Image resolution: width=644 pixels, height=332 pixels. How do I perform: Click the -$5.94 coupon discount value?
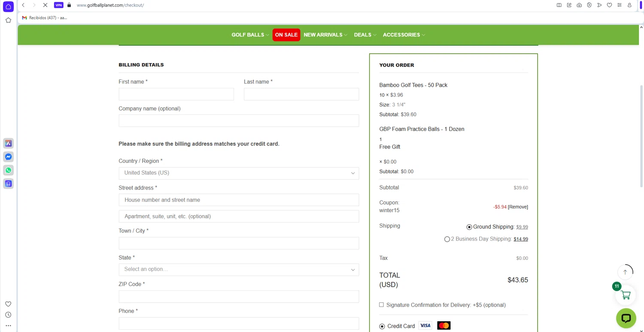(x=500, y=207)
